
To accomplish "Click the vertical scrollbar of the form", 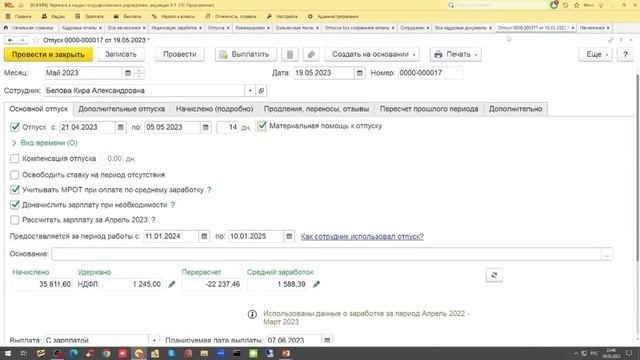I will point(637,167).
